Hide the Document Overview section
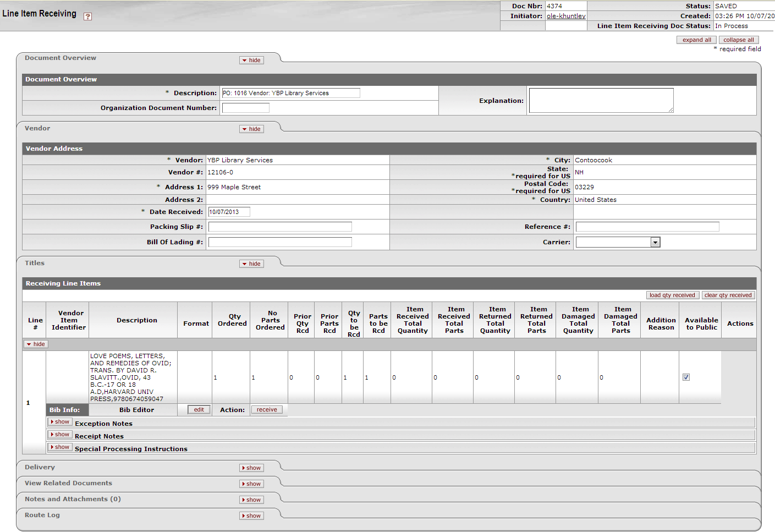This screenshot has height=532, width=775. [x=251, y=61]
